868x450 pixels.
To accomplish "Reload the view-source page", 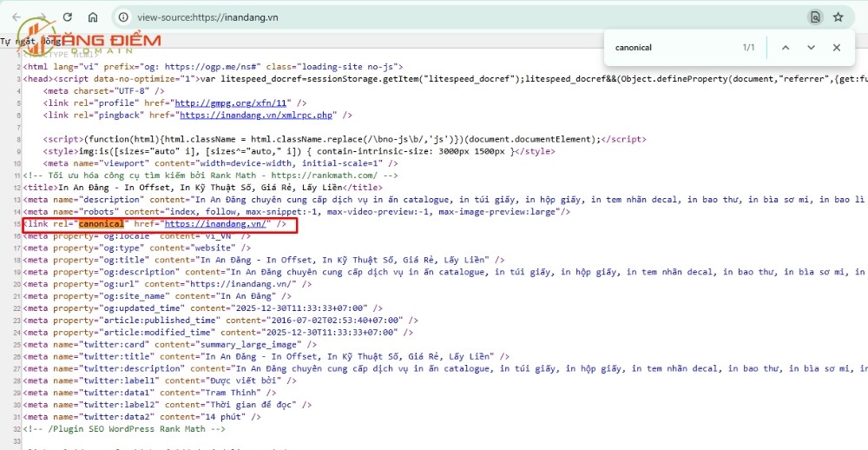I will click(x=68, y=17).
